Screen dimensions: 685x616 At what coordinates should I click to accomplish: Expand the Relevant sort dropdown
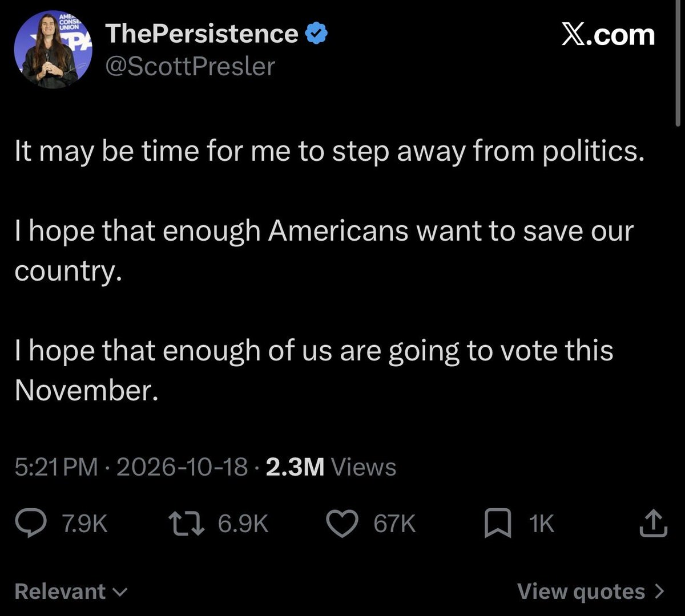71,591
